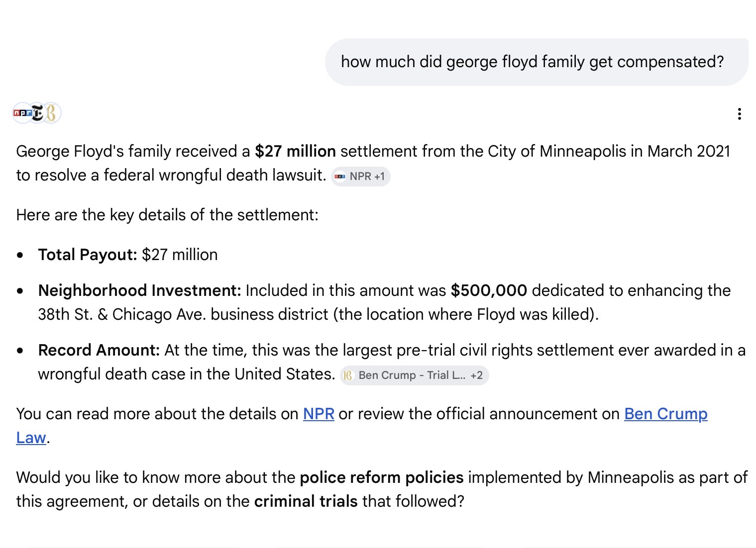The image size is (756, 548).
Task: Open the NPR hyperlink in the paragraph
Action: point(319,414)
